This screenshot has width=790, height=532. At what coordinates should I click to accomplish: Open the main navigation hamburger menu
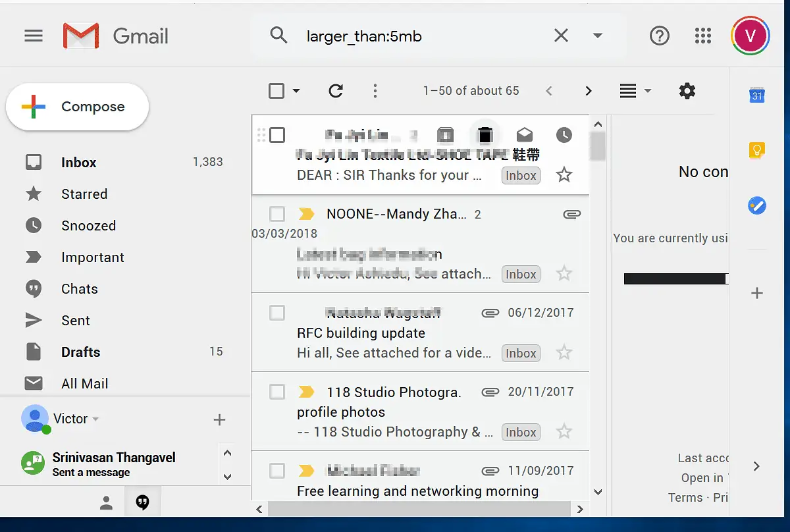click(33, 36)
